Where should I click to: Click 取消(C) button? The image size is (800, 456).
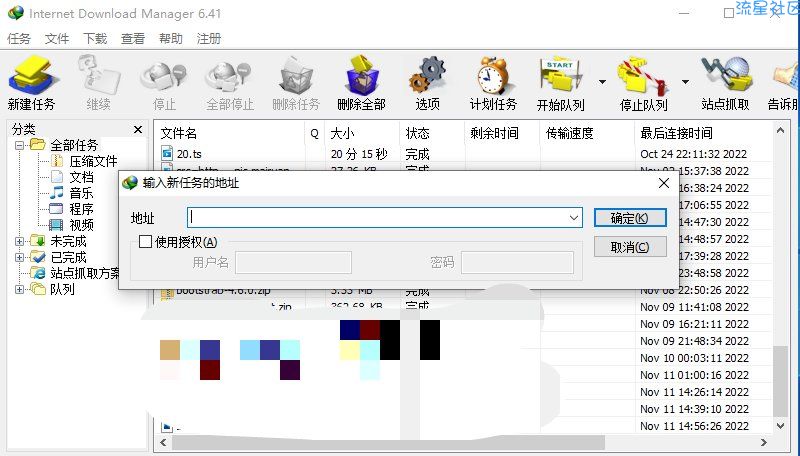pos(630,247)
